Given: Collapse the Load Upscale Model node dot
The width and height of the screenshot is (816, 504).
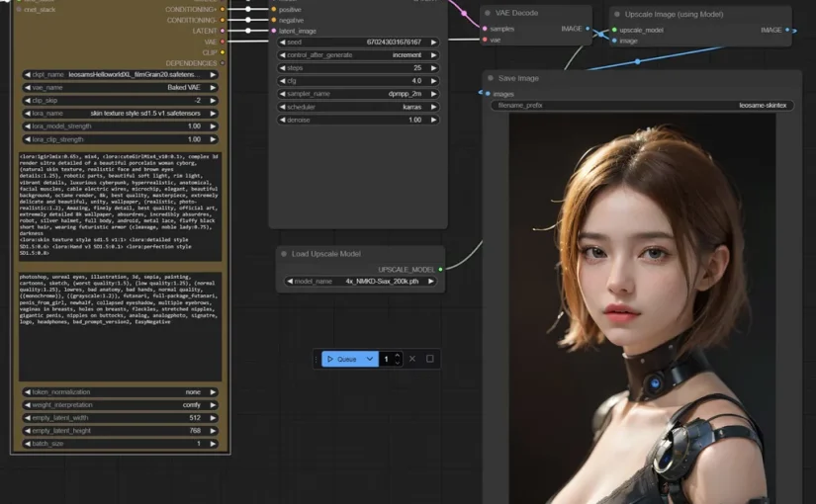Looking at the screenshot, I should point(284,254).
